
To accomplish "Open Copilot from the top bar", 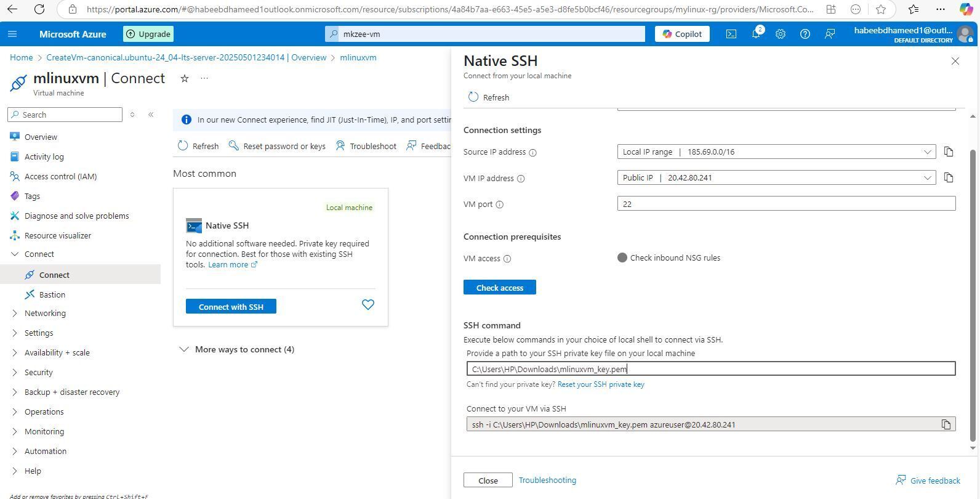I will pyautogui.click(x=682, y=34).
